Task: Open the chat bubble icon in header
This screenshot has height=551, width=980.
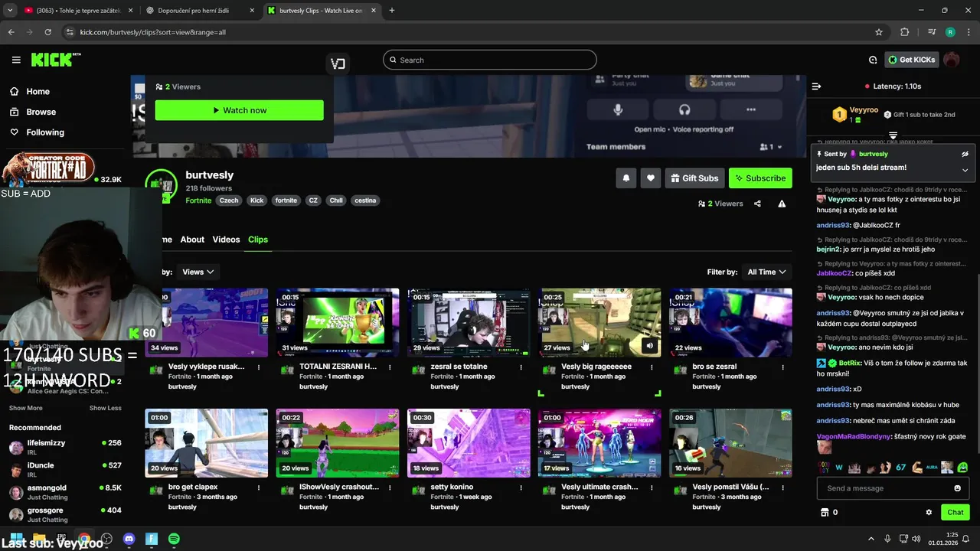Action: tap(873, 60)
